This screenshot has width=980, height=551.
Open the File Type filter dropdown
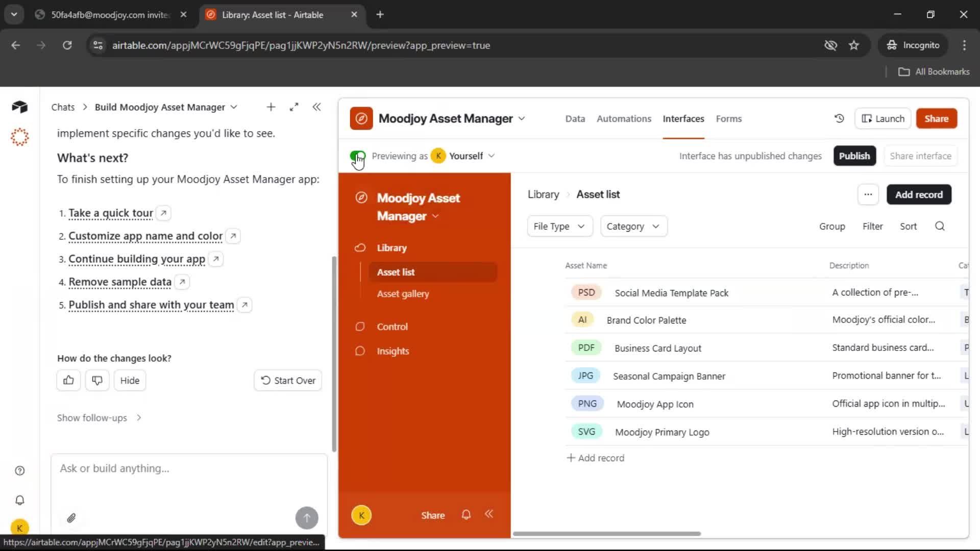[x=560, y=226]
